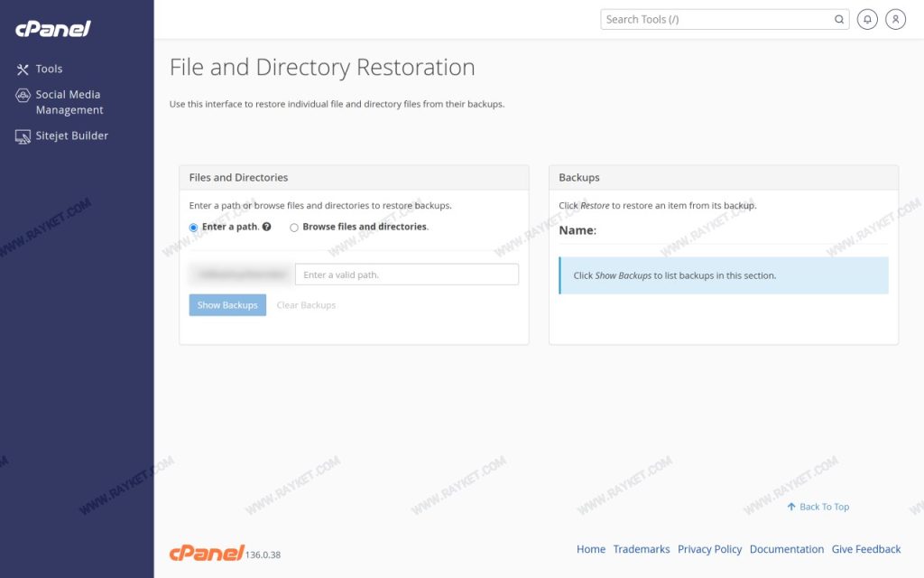Click the 'File and Directory Restoration' heading
The height and width of the screenshot is (578, 924).
[322, 67]
